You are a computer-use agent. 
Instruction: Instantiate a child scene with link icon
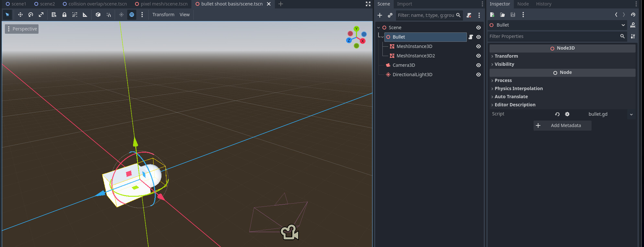click(390, 15)
